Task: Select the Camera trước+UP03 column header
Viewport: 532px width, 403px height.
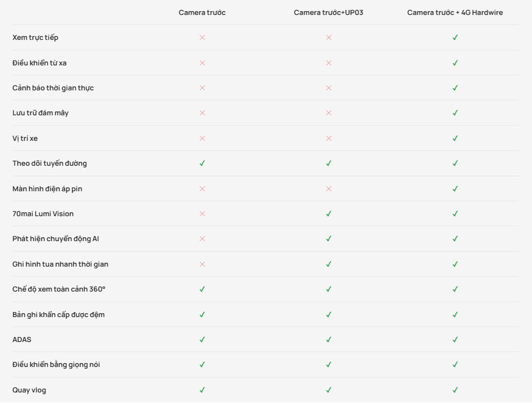Action: point(328,13)
